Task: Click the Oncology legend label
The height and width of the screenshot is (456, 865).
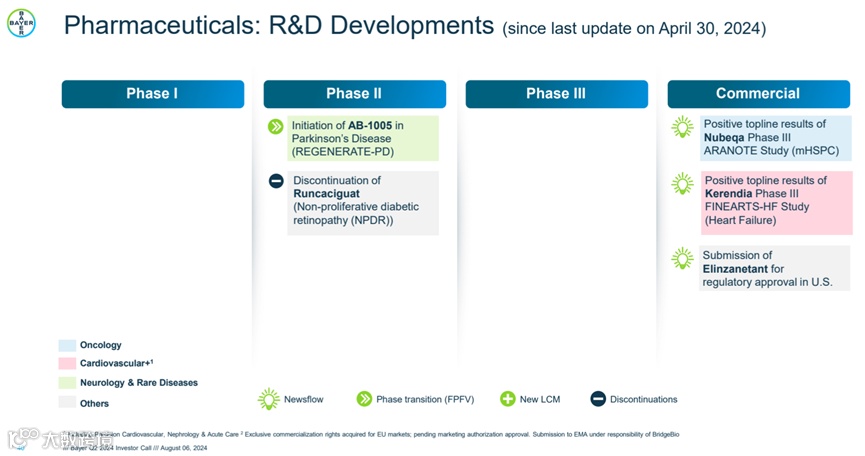Action: (100, 345)
